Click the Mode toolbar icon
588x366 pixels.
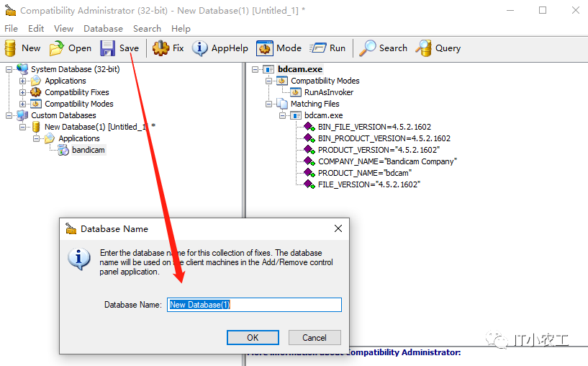click(264, 48)
